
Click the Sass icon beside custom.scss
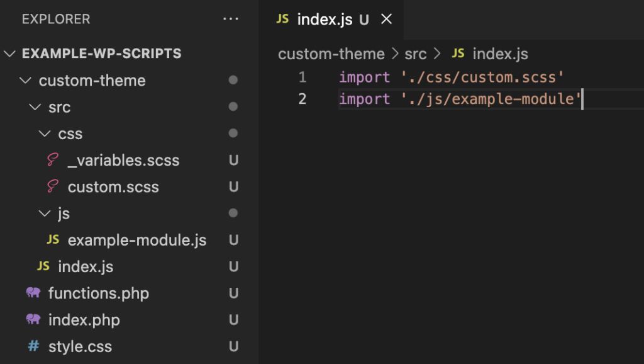(x=53, y=186)
